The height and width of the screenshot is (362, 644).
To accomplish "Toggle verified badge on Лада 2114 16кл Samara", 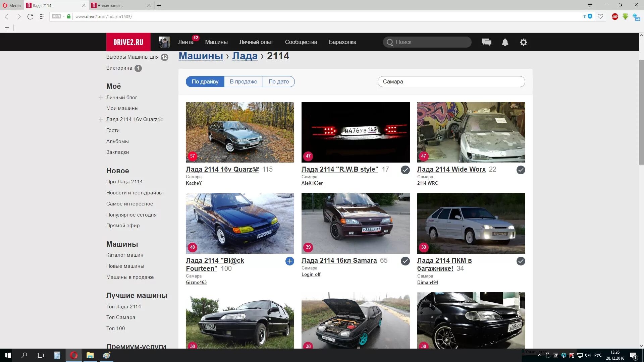I will (x=405, y=261).
